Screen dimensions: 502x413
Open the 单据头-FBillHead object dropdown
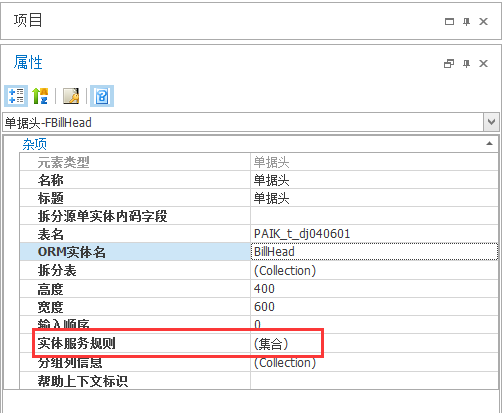(x=491, y=122)
